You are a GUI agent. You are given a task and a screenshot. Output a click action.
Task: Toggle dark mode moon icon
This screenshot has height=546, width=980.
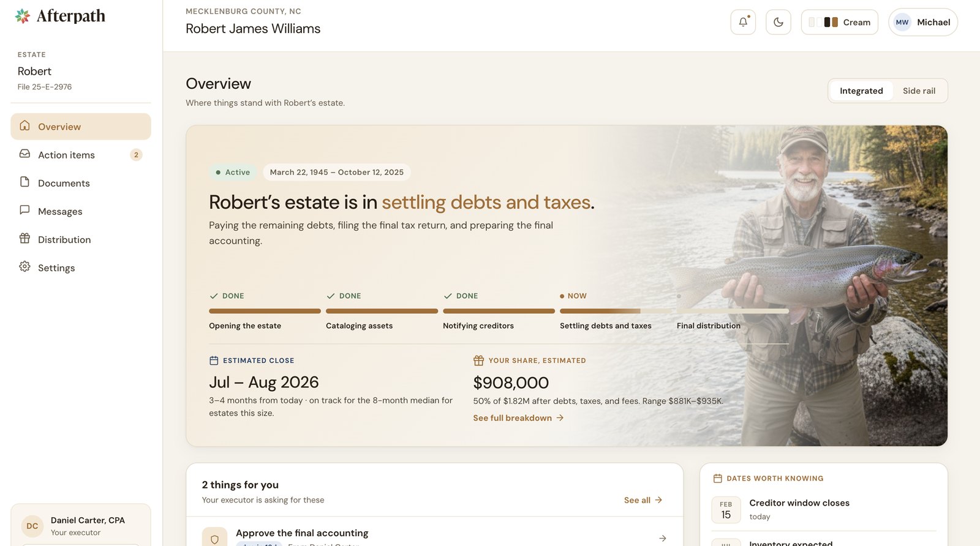(x=778, y=22)
